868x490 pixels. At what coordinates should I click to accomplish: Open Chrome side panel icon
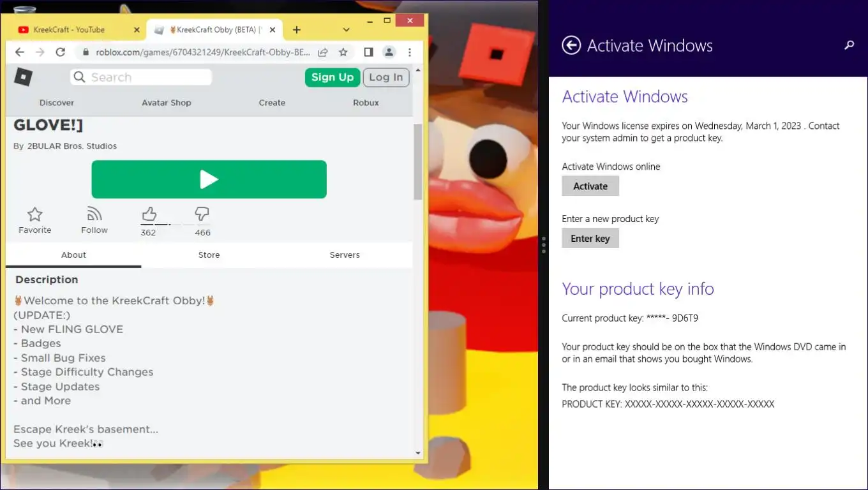click(368, 52)
